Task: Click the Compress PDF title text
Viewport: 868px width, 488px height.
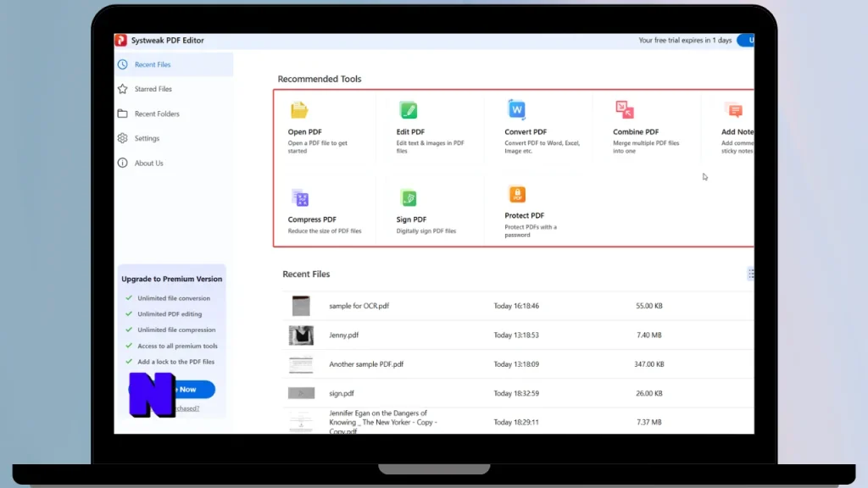Action: [312, 219]
